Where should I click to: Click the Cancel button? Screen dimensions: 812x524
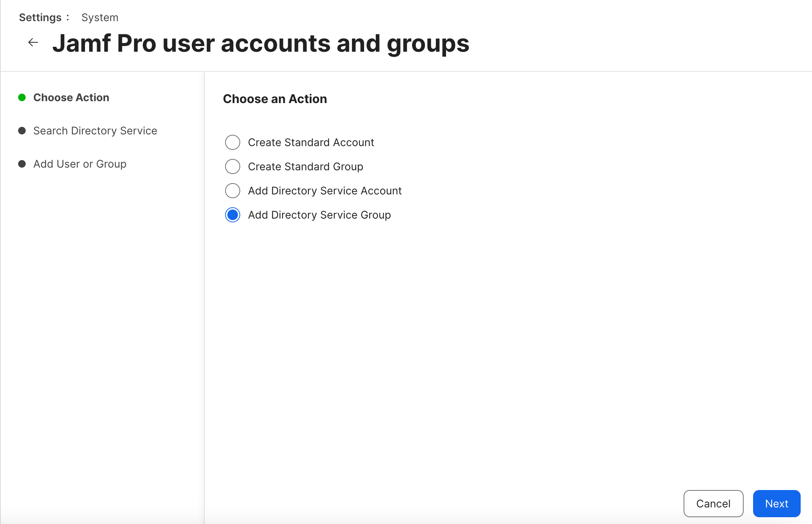[713, 504]
